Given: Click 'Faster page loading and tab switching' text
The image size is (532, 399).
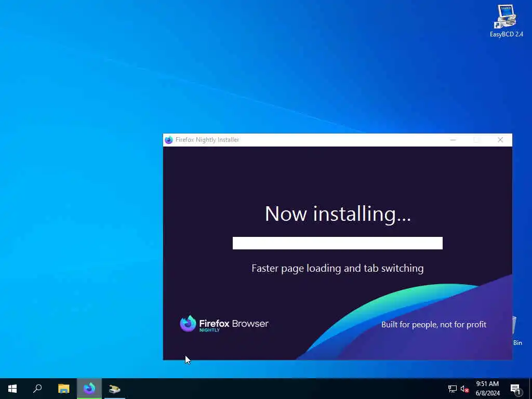Looking at the screenshot, I should coord(338,269).
